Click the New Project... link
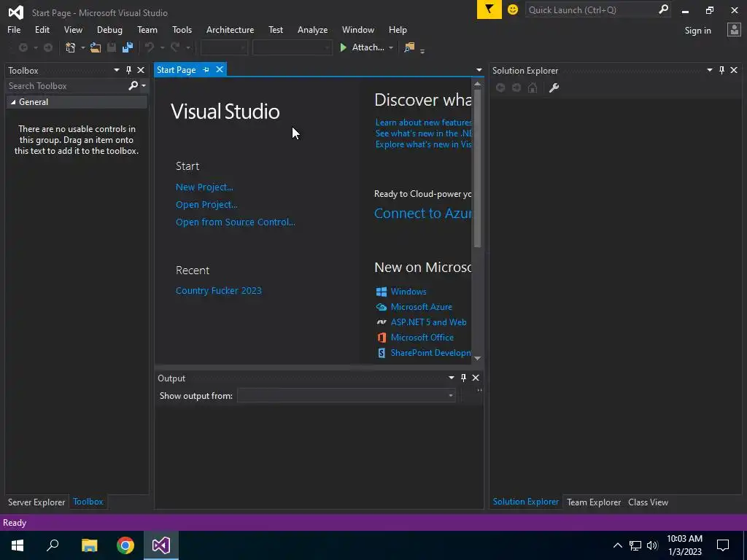This screenshot has height=560, width=747. click(x=204, y=187)
